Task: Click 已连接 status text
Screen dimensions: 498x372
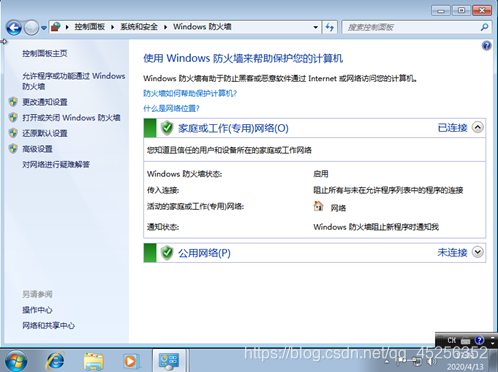Action: 452,128
